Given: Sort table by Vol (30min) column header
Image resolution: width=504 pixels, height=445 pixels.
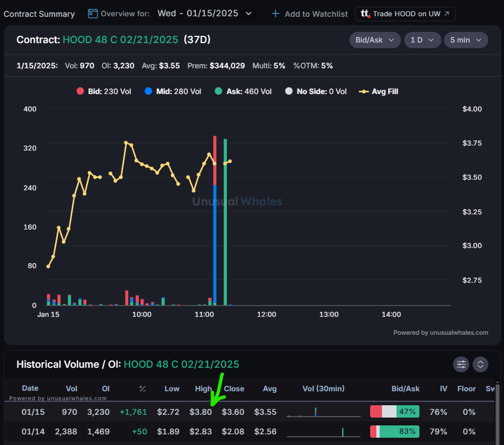Looking at the screenshot, I should (x=323, y=388).
